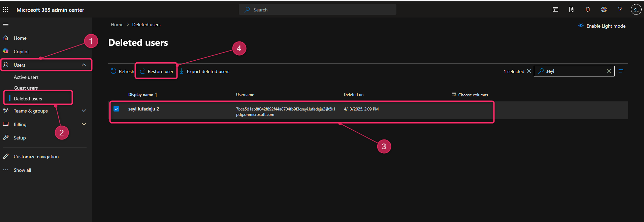
Task: Click the Restore user arrow icon
Action: [142, 71]
